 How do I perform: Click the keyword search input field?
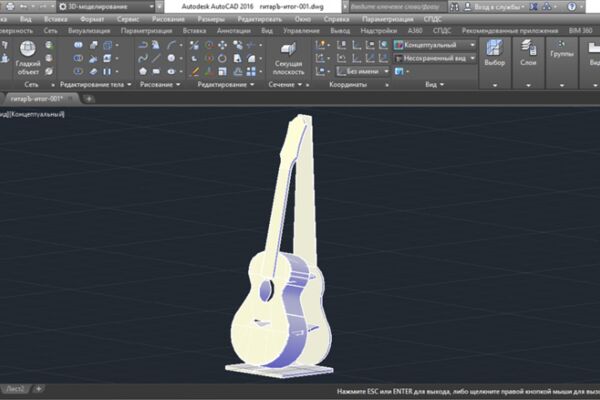tap(397, 7)
